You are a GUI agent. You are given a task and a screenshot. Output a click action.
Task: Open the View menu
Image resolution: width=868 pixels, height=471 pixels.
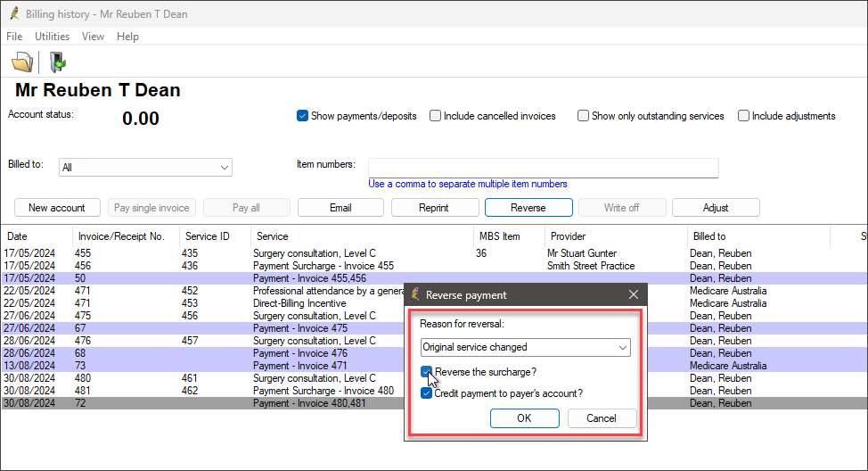pyautogui.click(x=93, y=37)
